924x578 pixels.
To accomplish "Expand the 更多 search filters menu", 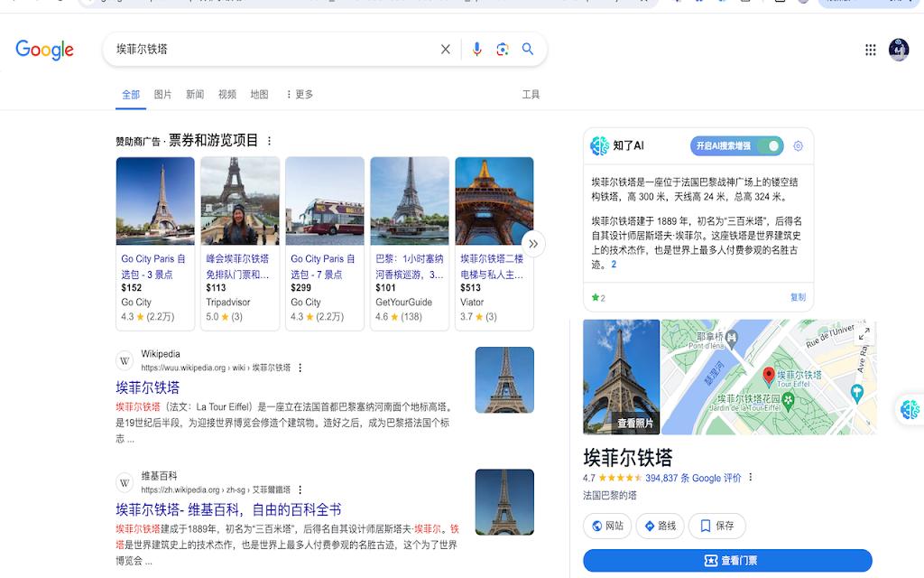I will 300,94.
